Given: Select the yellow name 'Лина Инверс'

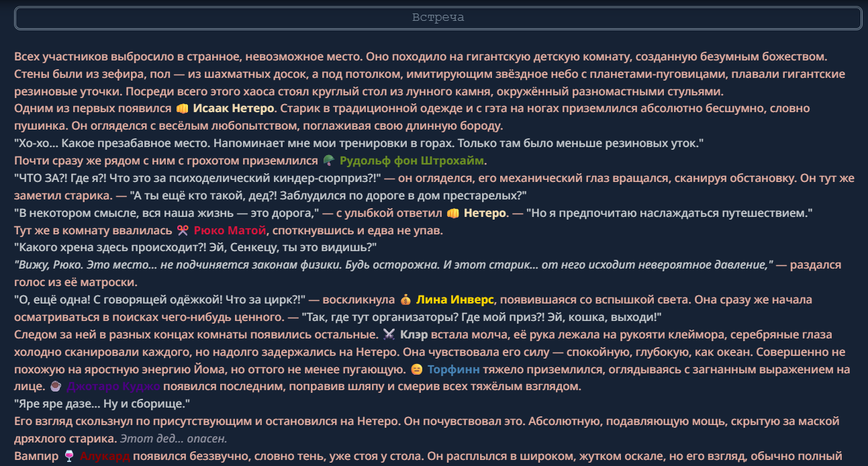Looking at the screenshot, I should pyautogui.click(x=455, y=299).
